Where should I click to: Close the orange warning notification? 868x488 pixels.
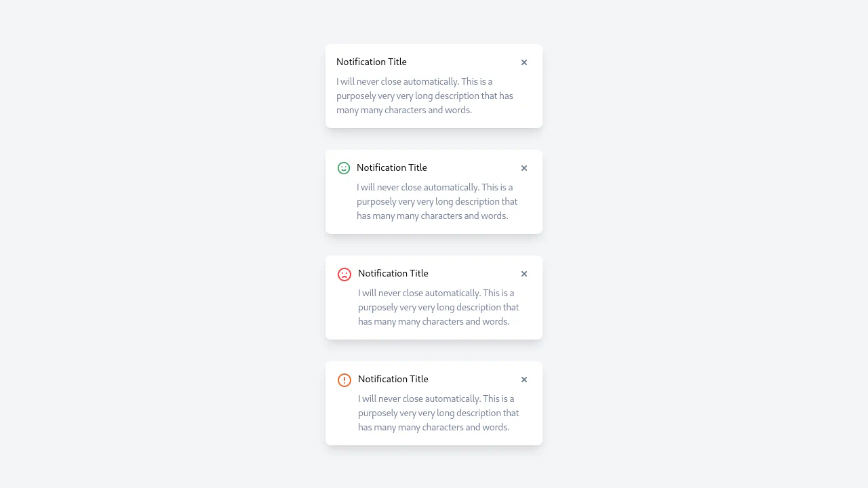tap(524, 380)
